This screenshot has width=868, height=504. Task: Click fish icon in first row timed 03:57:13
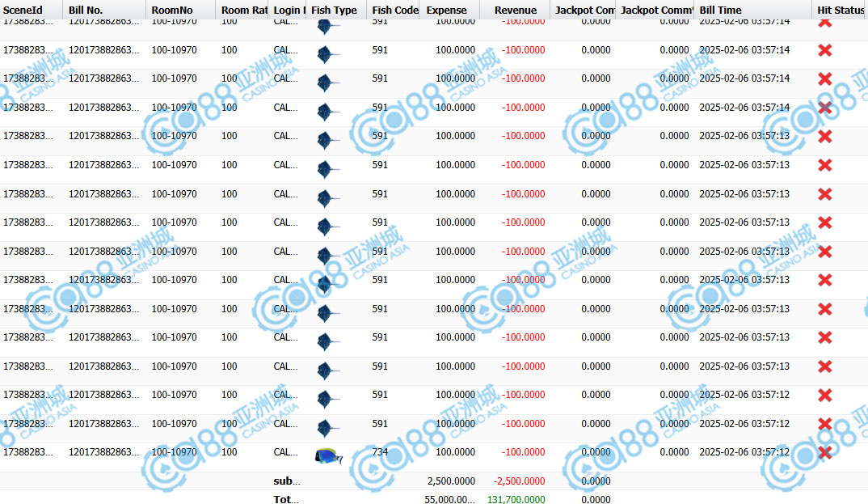(327, 140)
